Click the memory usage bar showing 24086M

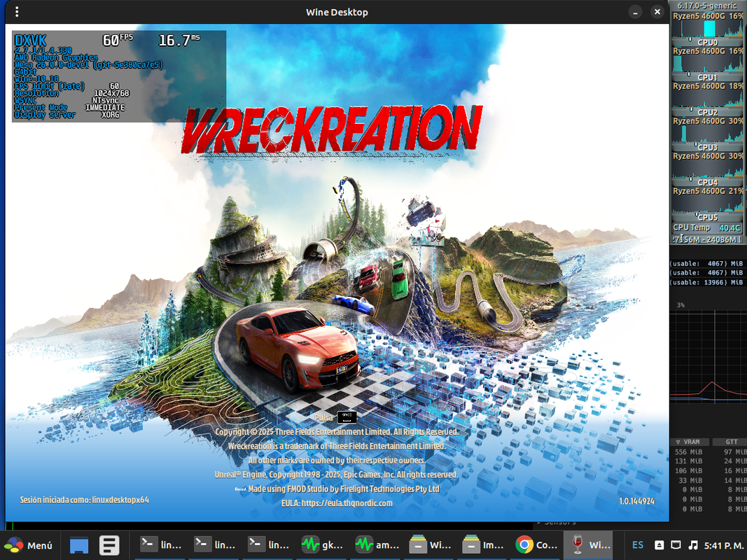tap(707, 239)
